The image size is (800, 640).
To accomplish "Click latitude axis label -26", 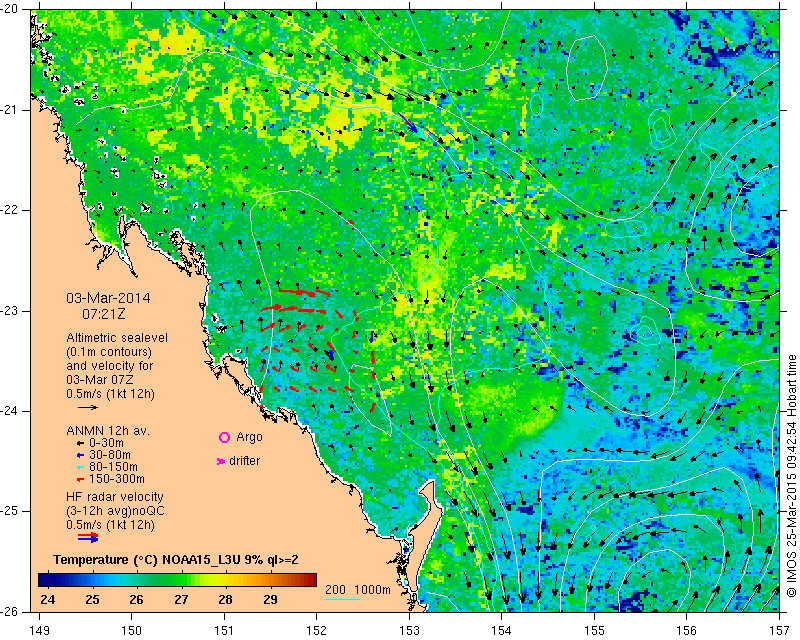I will click(x=9, y=611).
